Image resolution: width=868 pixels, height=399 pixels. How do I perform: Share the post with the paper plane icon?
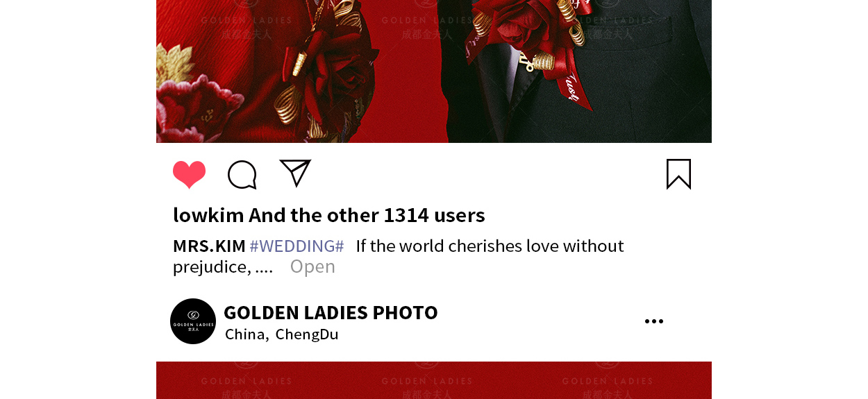click(295, 173)
